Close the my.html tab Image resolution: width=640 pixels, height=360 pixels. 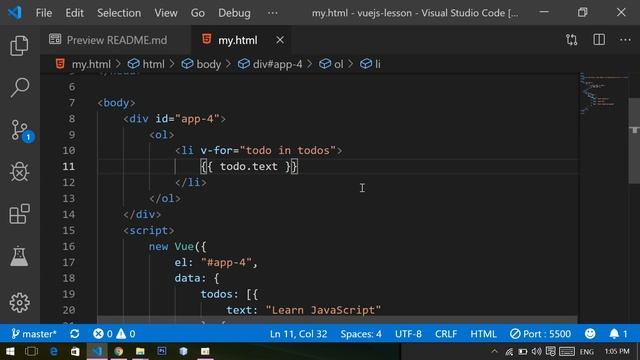tap(280, 40)
